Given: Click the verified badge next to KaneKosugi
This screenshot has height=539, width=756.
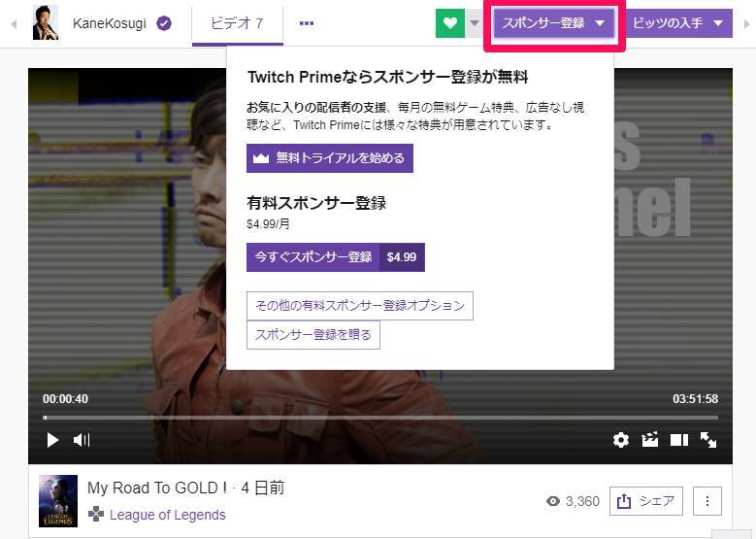Looking at the screenshot, I should point(164,23).
